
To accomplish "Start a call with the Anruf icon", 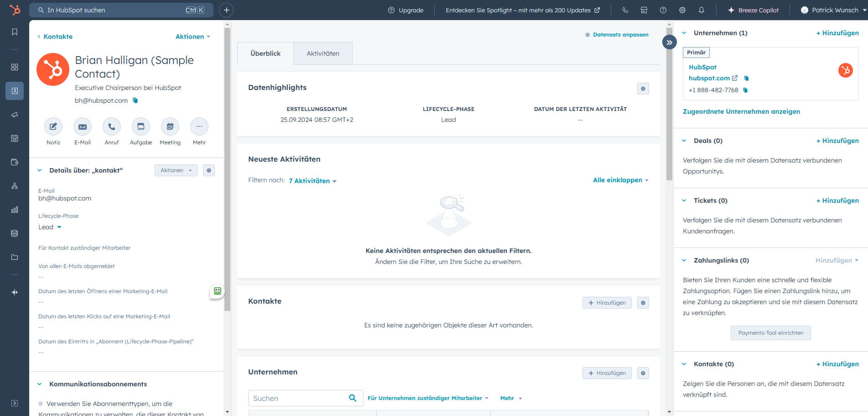I will tap(112, 127).
